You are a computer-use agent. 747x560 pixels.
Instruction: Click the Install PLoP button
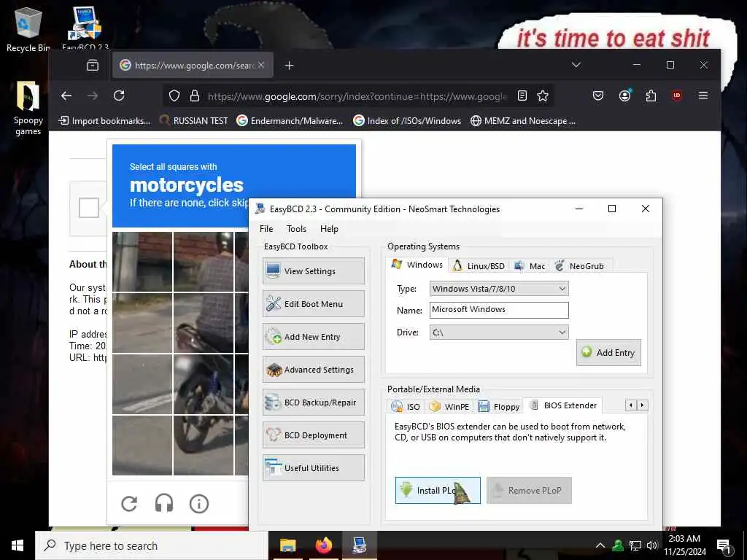click(438, 490)
